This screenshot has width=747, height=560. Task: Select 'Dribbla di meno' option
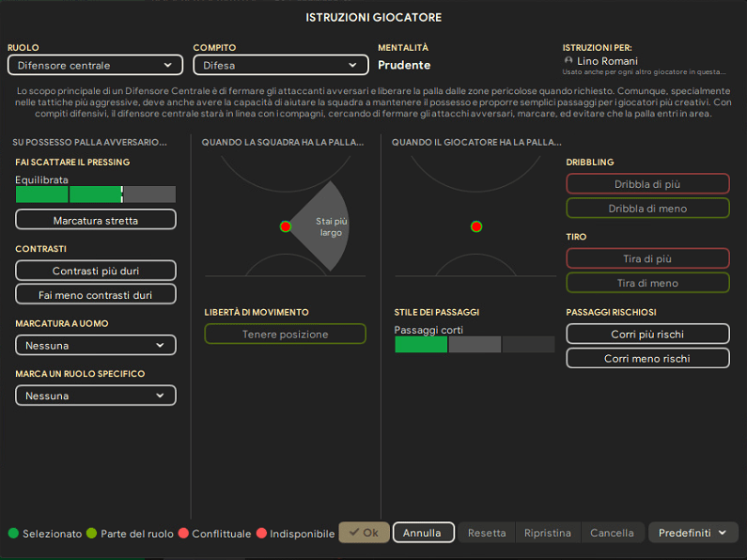647,209
